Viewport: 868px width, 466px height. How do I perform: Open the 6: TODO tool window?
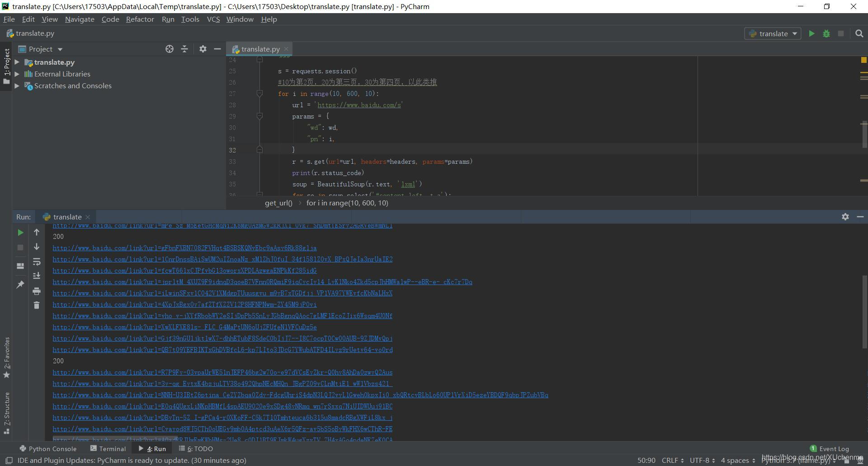click(x=196, y=449)
